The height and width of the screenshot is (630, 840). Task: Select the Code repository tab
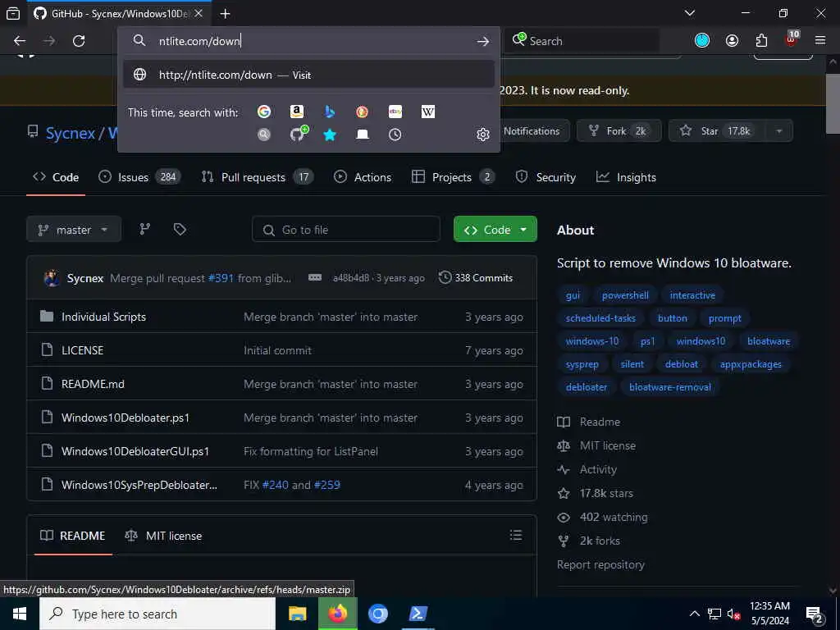point(56,177)
